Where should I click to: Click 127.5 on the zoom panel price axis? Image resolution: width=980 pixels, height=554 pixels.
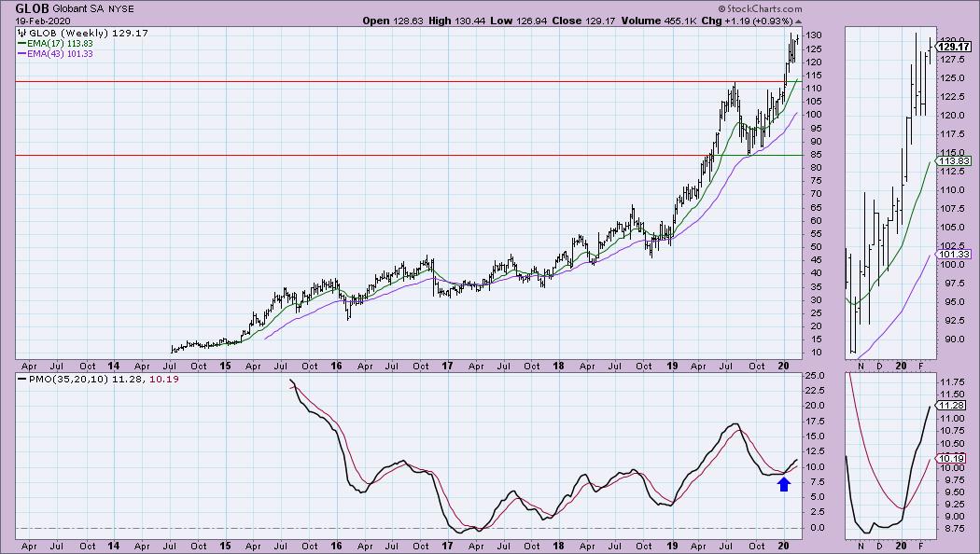point(955,60)
